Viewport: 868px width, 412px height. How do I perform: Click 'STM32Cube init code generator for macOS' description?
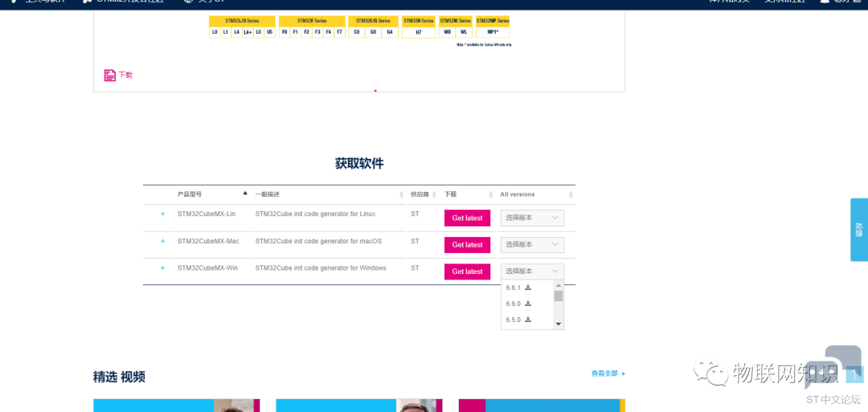click(x=318, y=241)
